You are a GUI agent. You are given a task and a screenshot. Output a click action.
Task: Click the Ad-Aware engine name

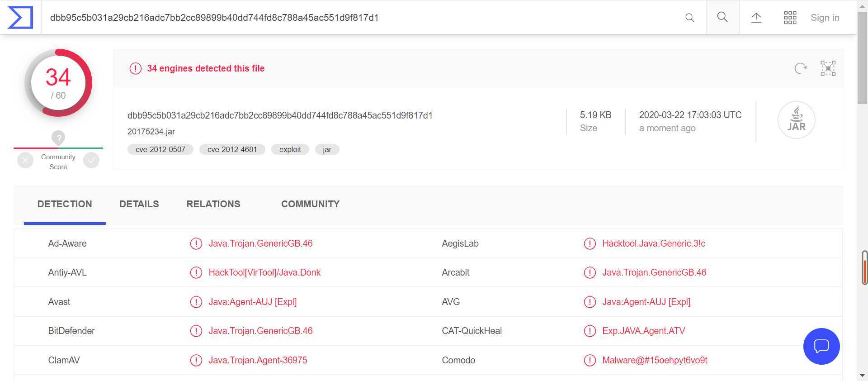click(67, 243)
